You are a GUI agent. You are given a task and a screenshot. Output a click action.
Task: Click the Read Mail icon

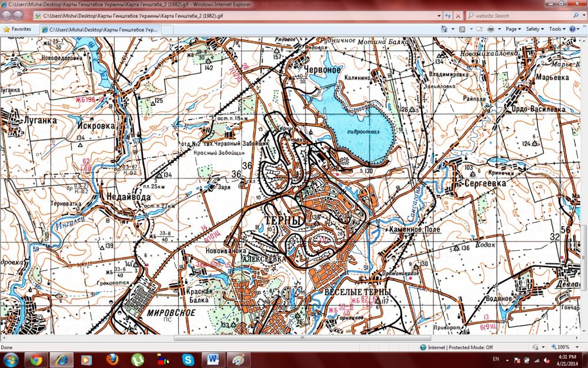coord(479,29)
